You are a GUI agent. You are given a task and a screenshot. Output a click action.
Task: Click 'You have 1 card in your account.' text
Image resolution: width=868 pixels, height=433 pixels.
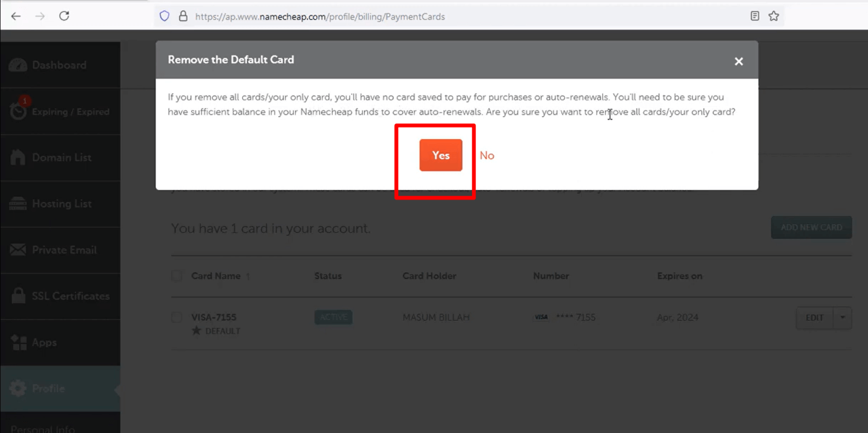click(271, 229)
